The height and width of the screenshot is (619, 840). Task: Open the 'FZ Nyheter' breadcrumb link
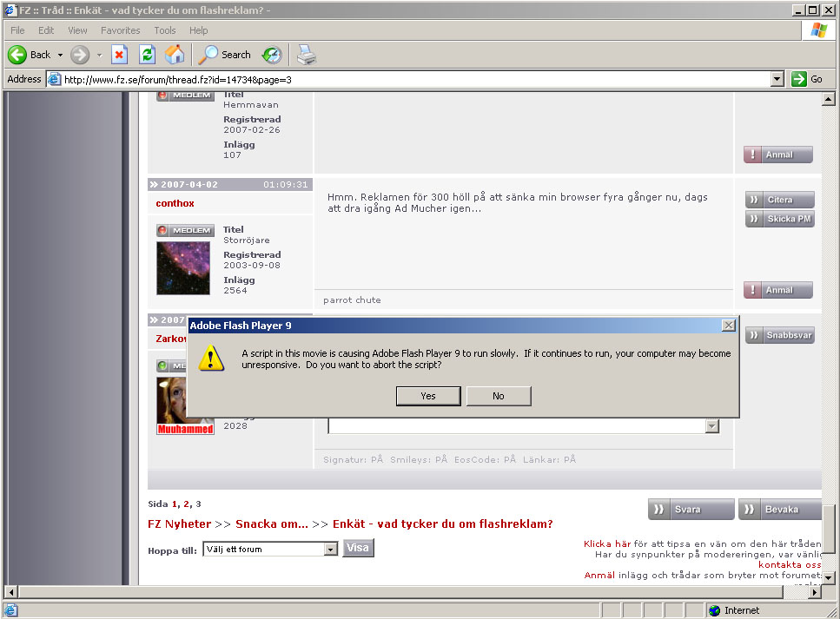(180, 524)
